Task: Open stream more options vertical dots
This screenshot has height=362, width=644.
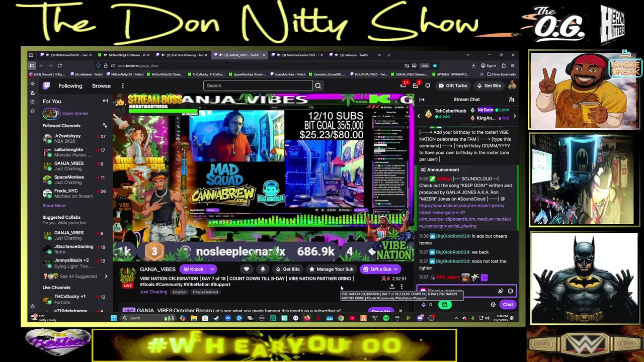Action: tap(401, 287)
